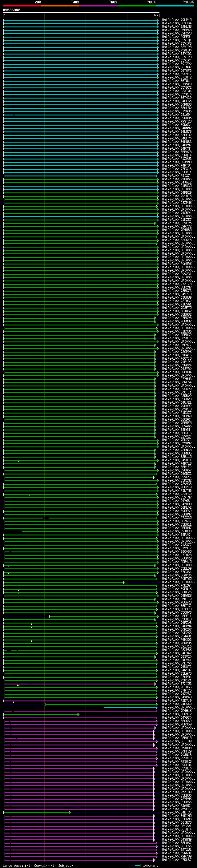Click hit label UniRef100_C5Y972

click(x=177, y=88)
